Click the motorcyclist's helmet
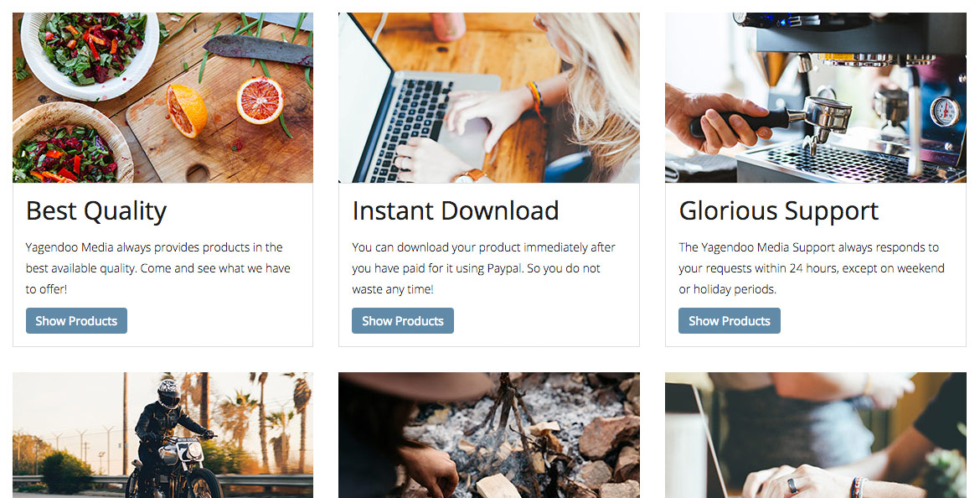This screenshot has width=980, height=498. [168, 393]
